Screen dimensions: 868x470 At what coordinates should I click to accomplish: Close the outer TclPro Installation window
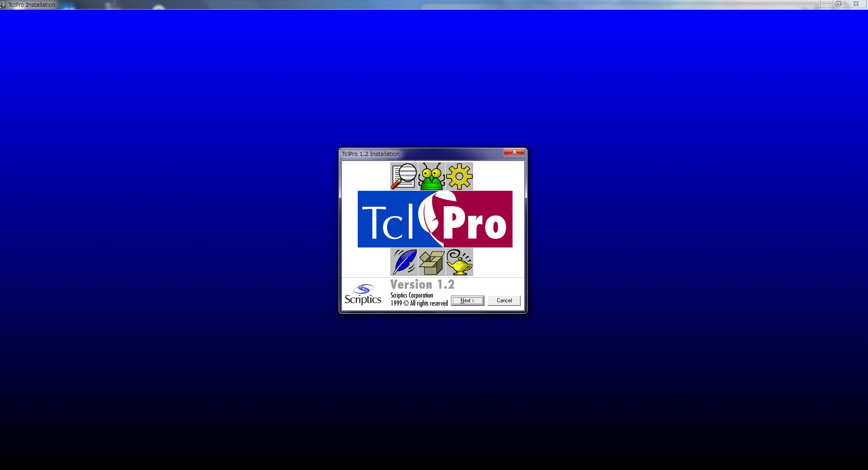[x=856, y=4]
